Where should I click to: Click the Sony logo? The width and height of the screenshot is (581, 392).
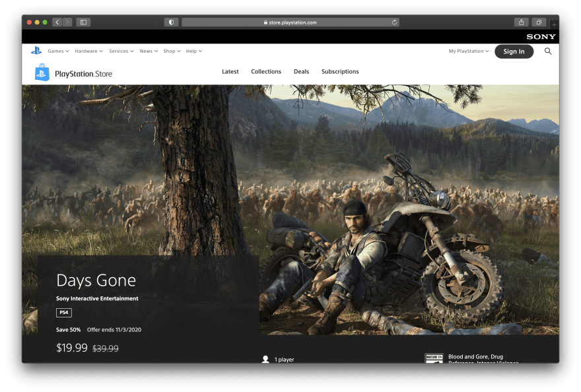pyautogui.click(x=541, y=37)
